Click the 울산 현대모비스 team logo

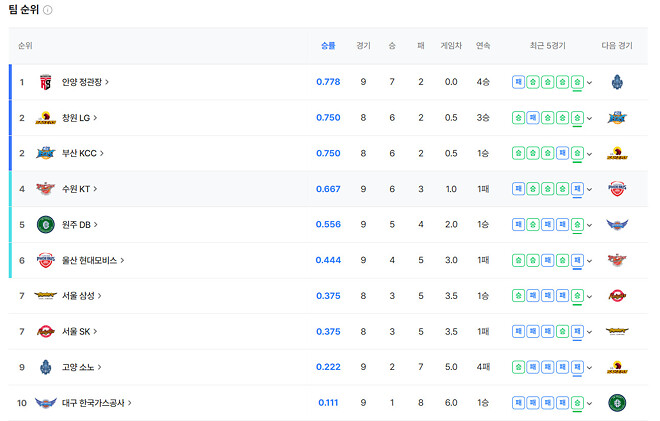(45, 260)
